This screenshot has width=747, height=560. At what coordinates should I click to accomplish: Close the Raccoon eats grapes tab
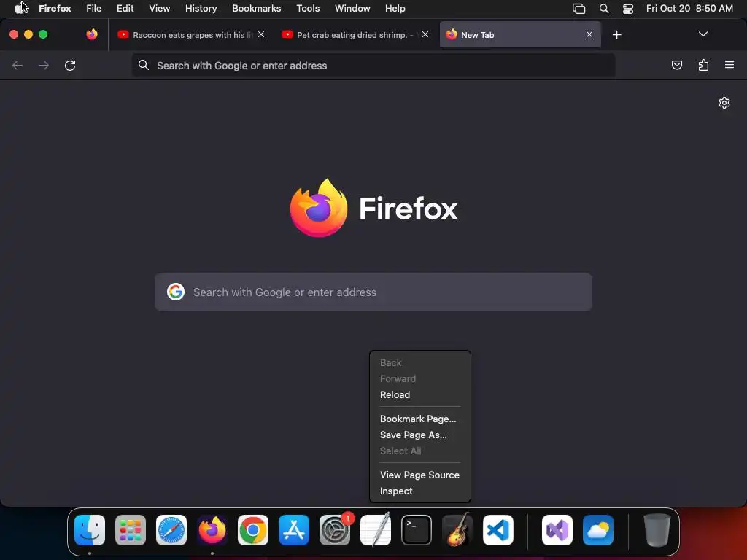(x=261, y=34)
